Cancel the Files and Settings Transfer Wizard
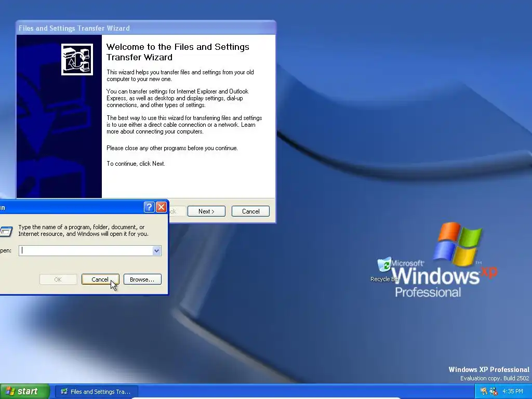532x399 pixels. click(x=251, y=211)
